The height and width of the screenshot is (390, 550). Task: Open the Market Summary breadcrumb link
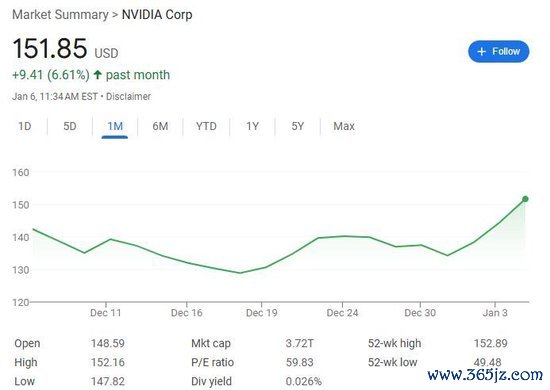click(x=60, y=15)
